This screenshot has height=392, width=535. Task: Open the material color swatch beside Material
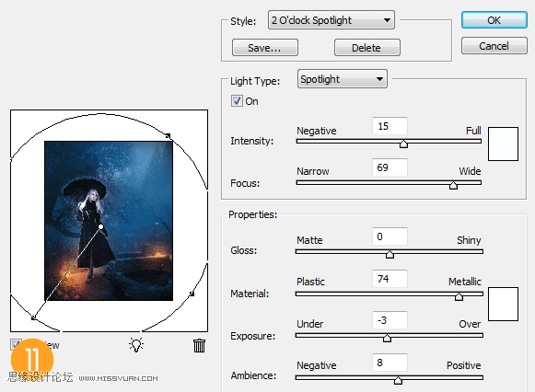[504, 304]
